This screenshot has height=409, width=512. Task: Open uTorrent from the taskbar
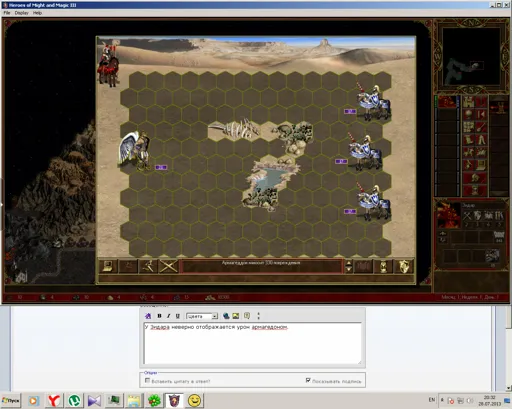coord(74,400)
